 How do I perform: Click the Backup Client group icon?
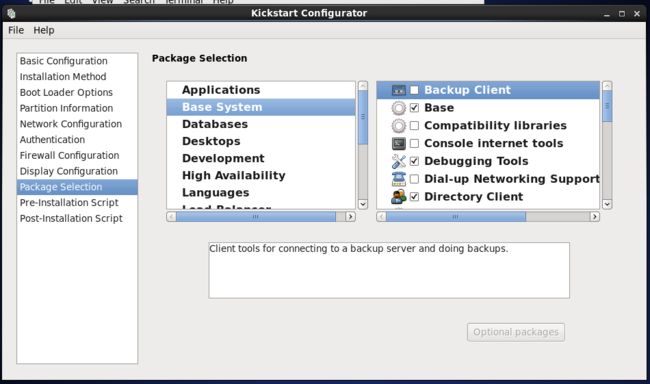click(398, 90)
